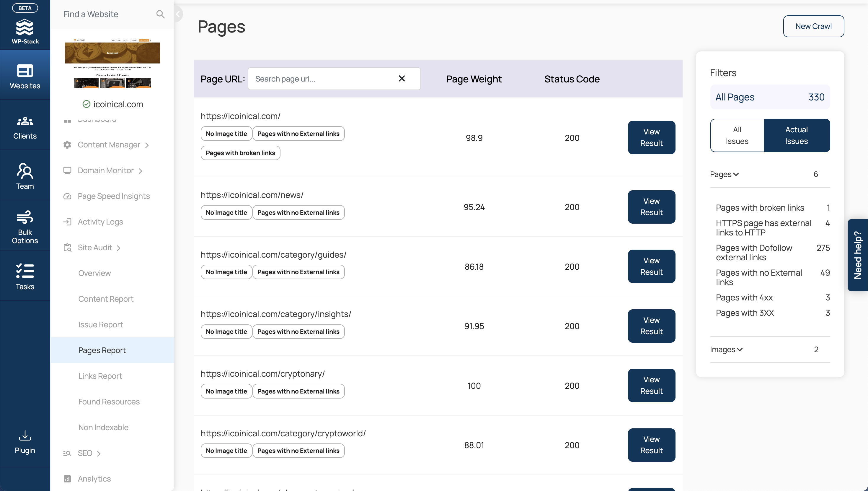Select the Team icon in sidebar
The width and height of the screenshot is (868, 491).
pyautogui.click(x=25, y=171)
